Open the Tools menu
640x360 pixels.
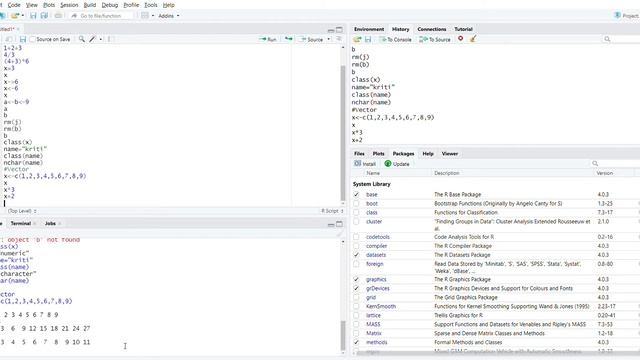coord(151,5)
